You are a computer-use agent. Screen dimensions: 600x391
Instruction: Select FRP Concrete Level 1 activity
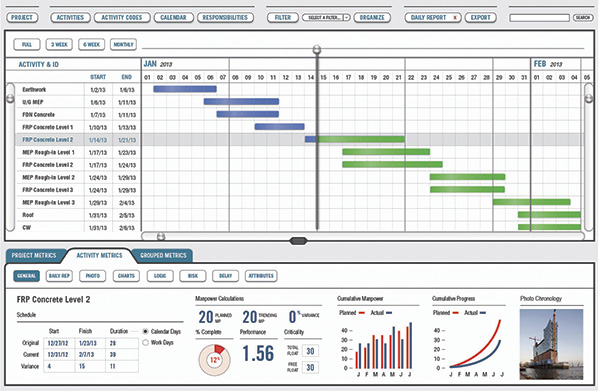77,127
